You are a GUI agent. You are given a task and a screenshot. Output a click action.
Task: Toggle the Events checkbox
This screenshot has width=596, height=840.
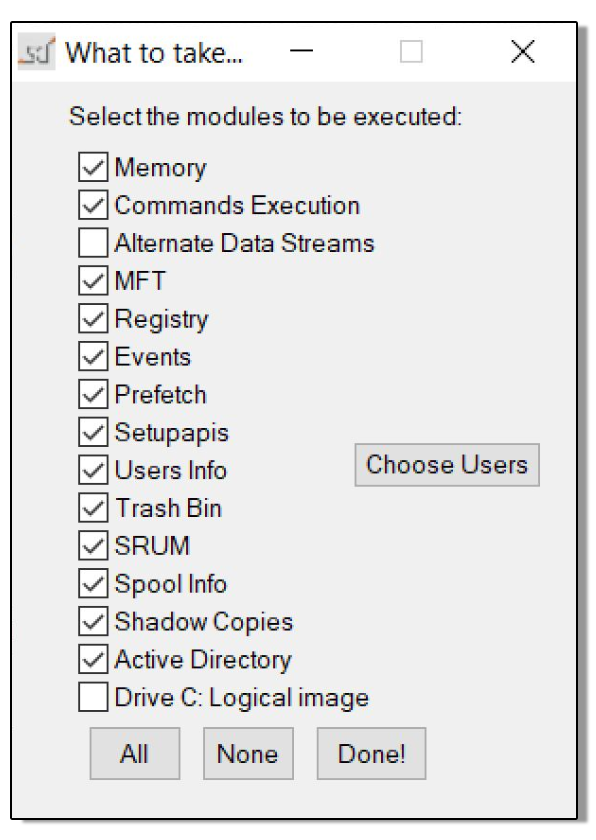coord(93,356)
